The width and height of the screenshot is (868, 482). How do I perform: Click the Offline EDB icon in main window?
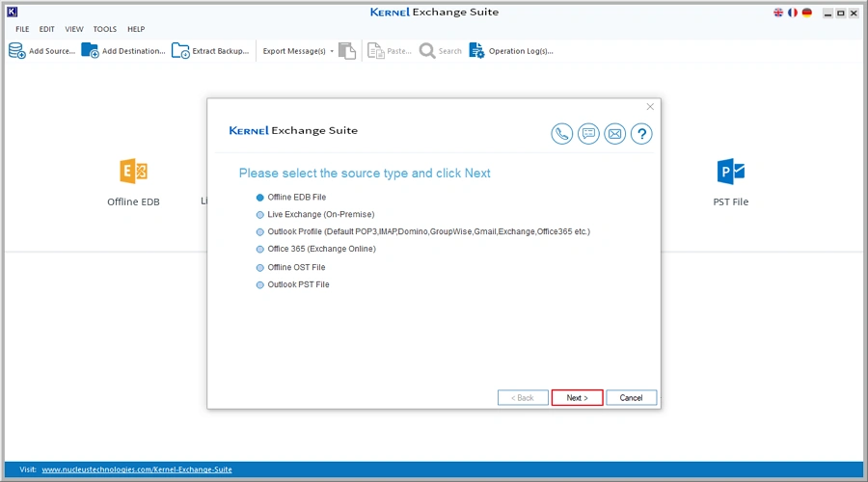[133, 173]
